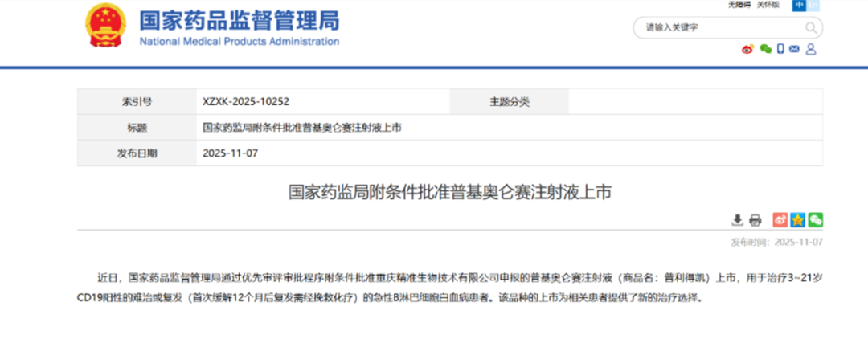Select table title 国家药监局附条件批准普基奥仑赛注射液上市
The height and width of the screenshot is (339, 868).
tap(302, 128)
